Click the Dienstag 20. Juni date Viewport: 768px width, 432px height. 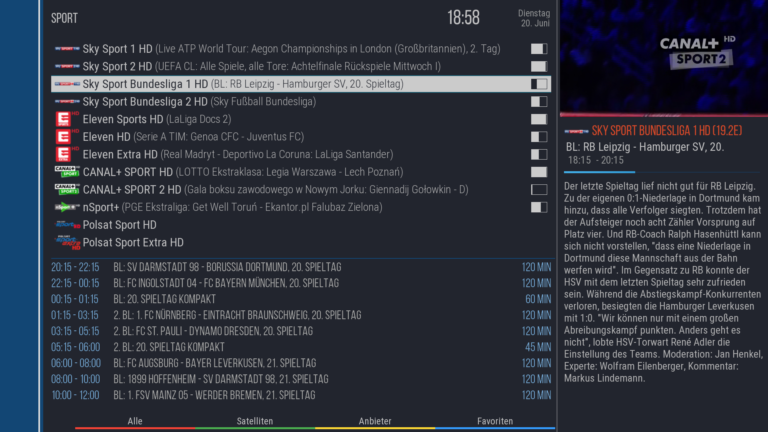[534, 19]
